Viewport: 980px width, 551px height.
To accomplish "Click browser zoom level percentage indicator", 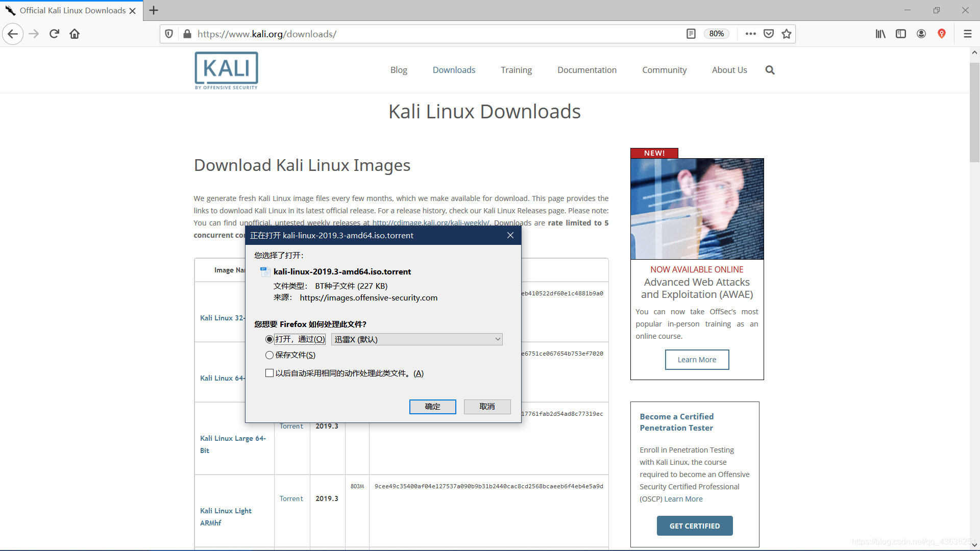I will 717,34.
